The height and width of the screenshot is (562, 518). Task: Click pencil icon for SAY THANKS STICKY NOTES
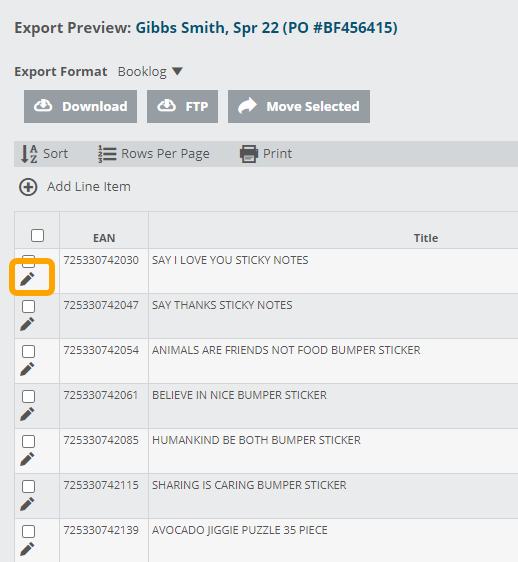click(x=27, y=324)
